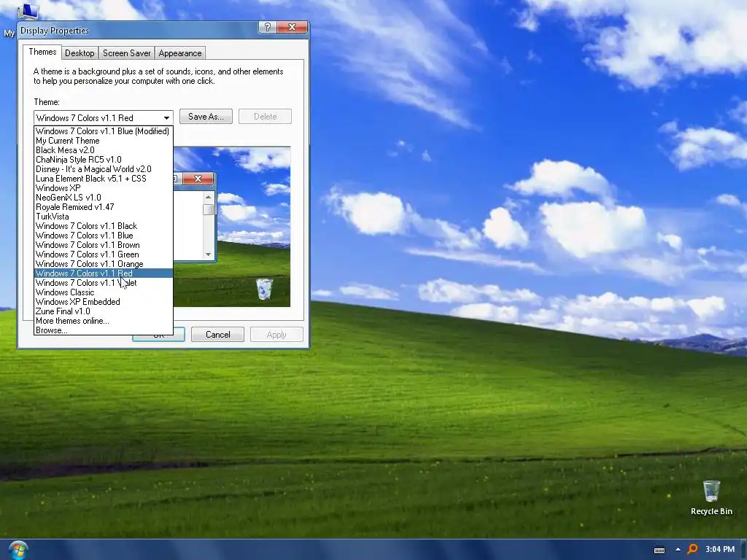
Task: Choose ChaNinja Style RC5 v1.0 theme
Action: (104, 160)
